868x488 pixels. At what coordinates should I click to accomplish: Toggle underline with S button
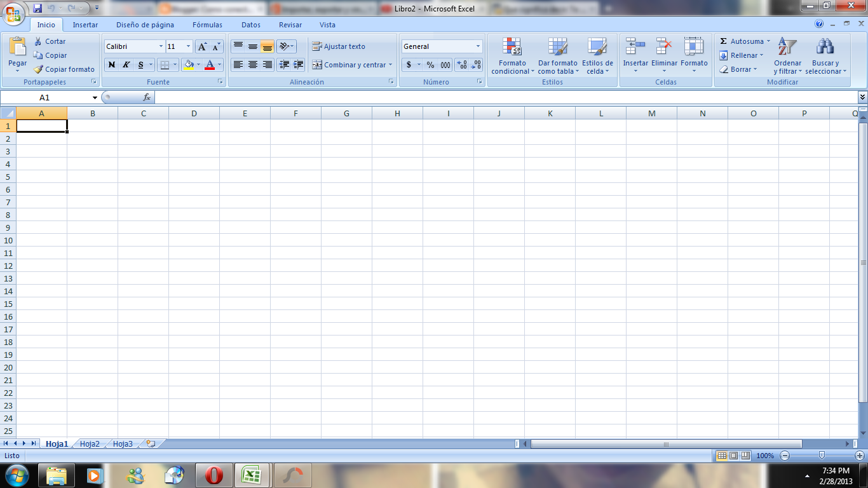[140, 65]
